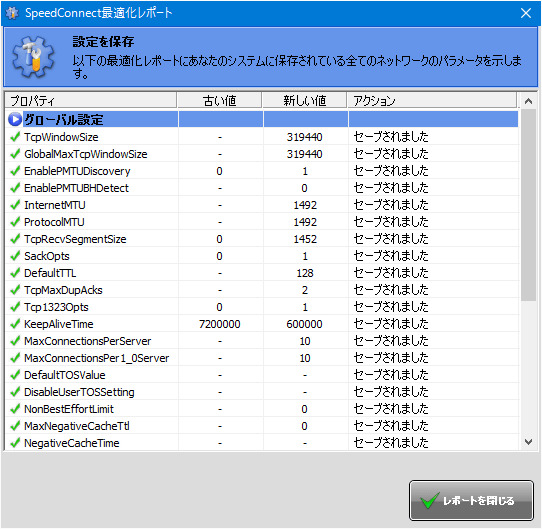Click green checkmark next to MaxNegativeCacheTtl
Viewport: 542px width, 529px height.
[15, 426]
